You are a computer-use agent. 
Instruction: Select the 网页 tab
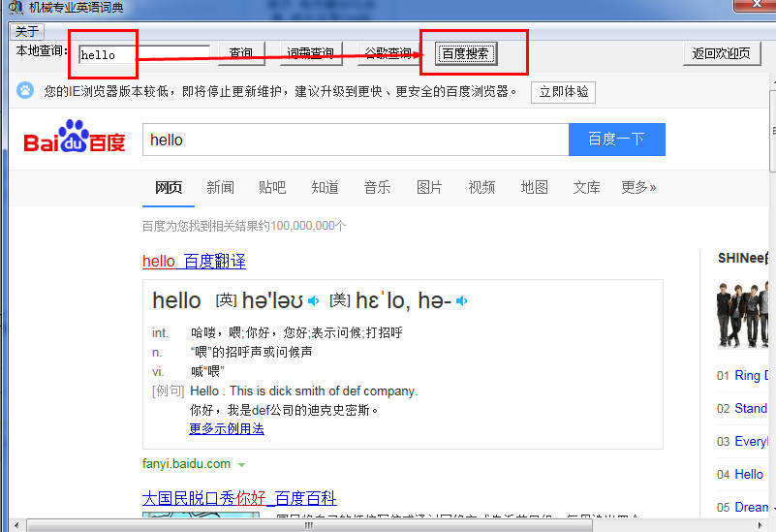[169, 188]
